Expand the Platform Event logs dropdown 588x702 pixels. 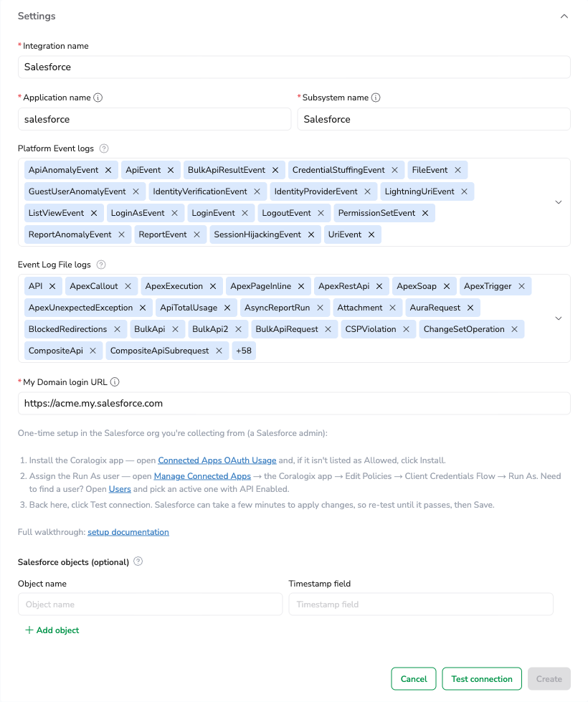[559, 202]
